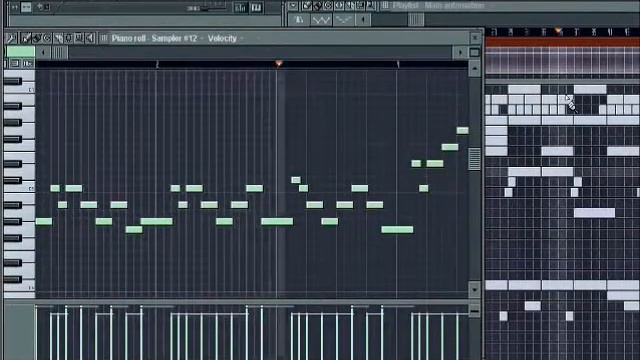Viewport: 640px width, 360px height.
Task: Select the Slice tool in piano roll toolbar
Action: click(x=58, y=38)
